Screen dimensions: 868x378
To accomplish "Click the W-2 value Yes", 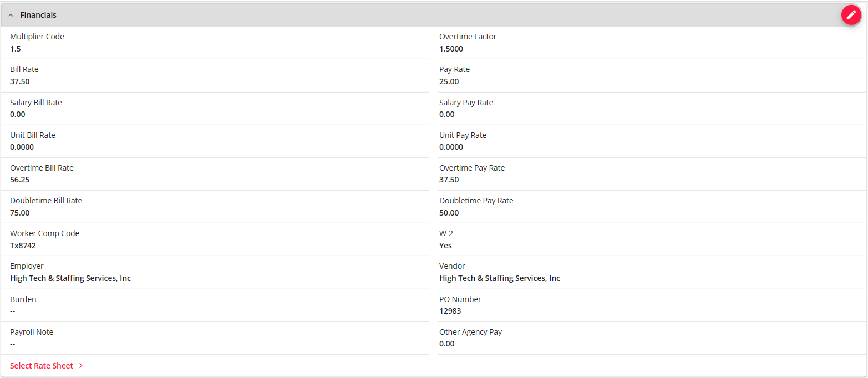I will click(445, 246).
